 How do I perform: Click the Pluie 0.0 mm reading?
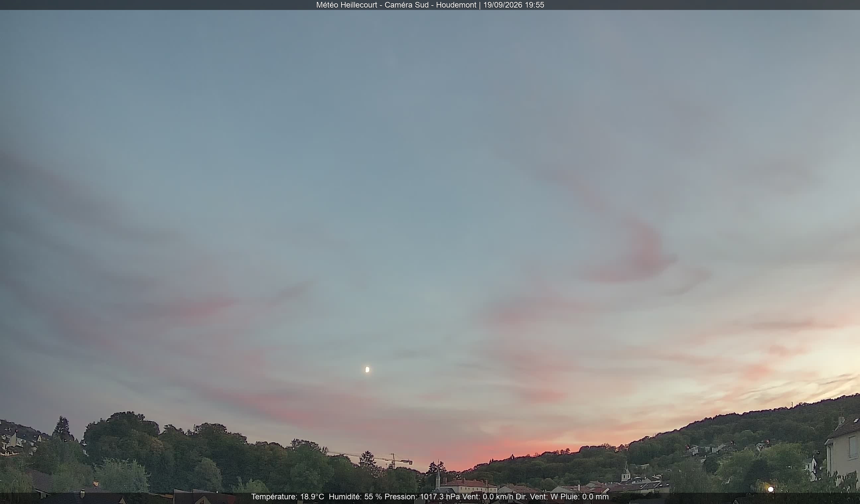(584, 497)
